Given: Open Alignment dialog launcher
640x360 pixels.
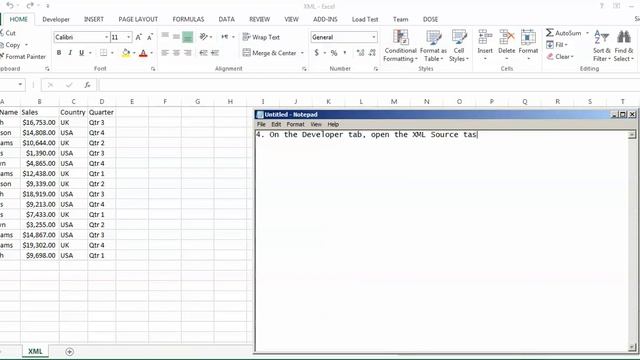Looking at the screenshot, I should coord(304,69).
